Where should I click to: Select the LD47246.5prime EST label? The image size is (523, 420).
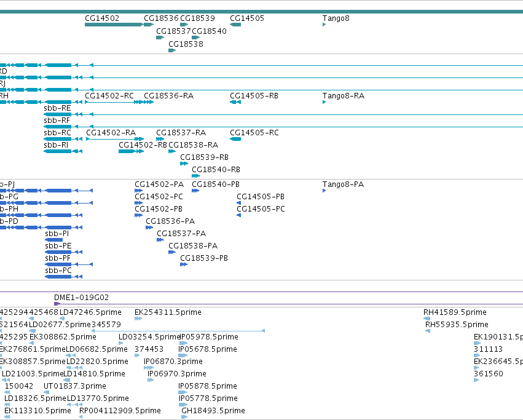point(90,312)
